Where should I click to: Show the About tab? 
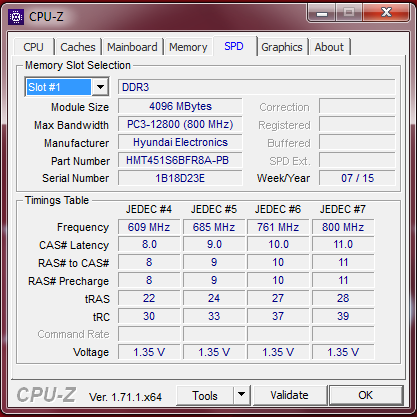(329, 47)
